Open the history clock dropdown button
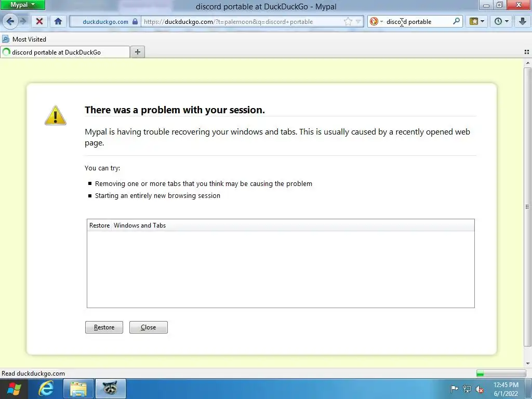Viewport: 532px width, 399px height. pyautogui.click(x=501, y=21)
